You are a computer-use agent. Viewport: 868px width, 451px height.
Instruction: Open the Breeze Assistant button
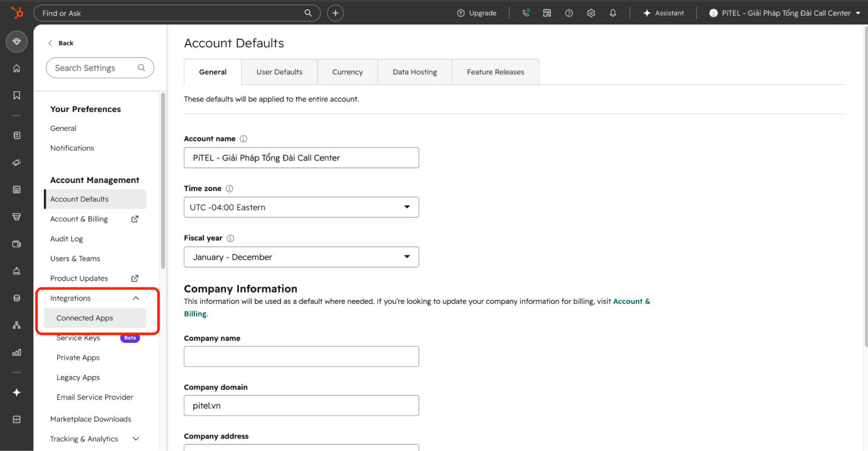click(663, 13)
